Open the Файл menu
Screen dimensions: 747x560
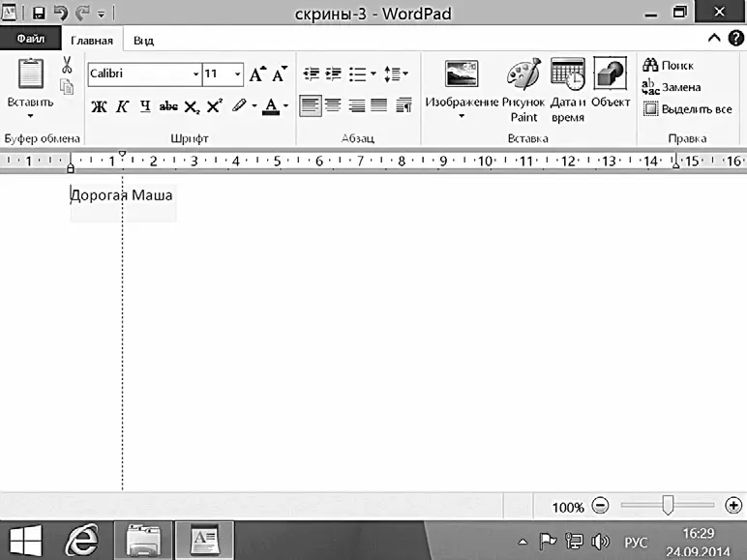point(31,39)
